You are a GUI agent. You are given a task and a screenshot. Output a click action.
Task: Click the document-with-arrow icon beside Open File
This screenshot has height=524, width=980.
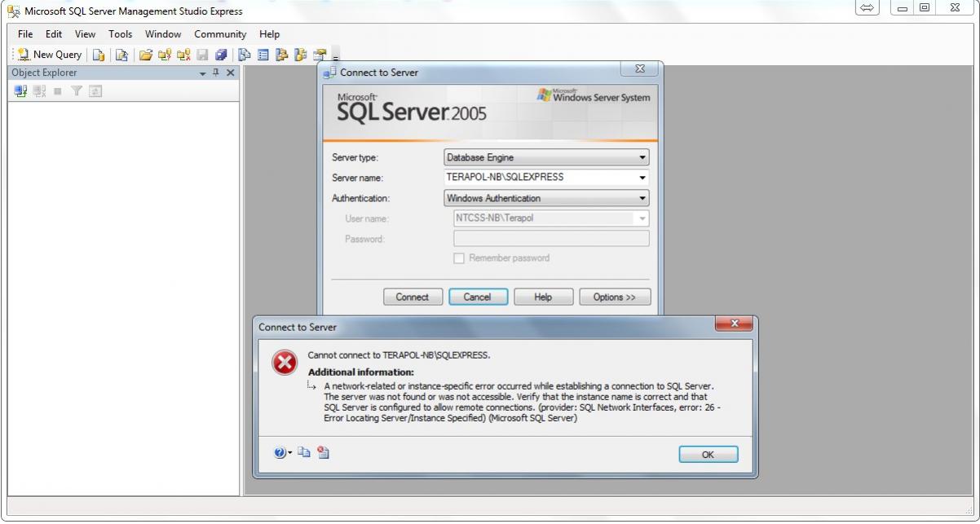pos(121,55)
